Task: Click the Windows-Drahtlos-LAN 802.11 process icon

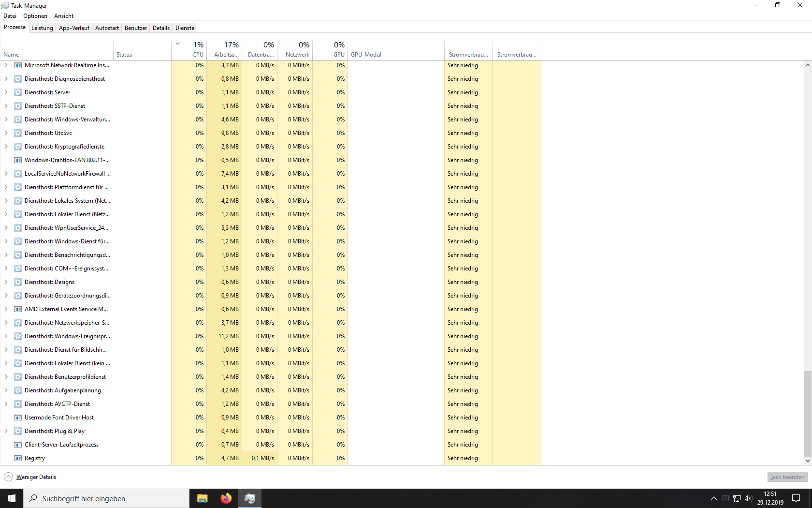Action: [x=18, y=160]
